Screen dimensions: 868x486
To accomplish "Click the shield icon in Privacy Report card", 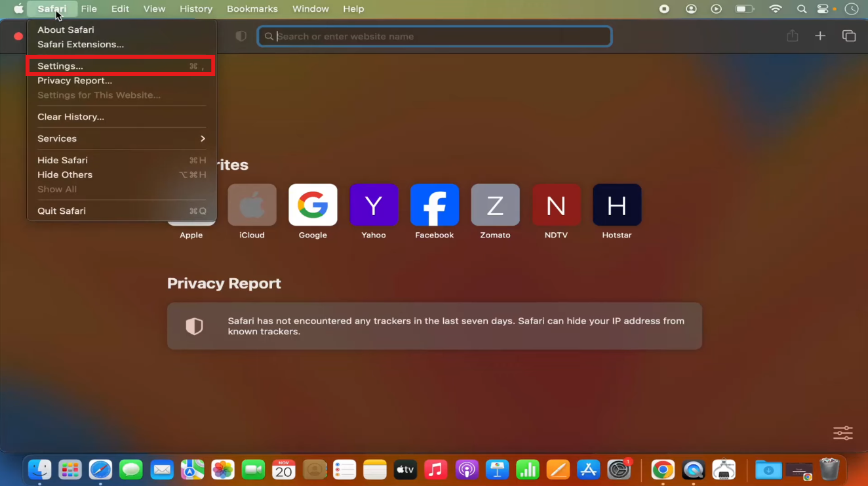I will point(195,326).
